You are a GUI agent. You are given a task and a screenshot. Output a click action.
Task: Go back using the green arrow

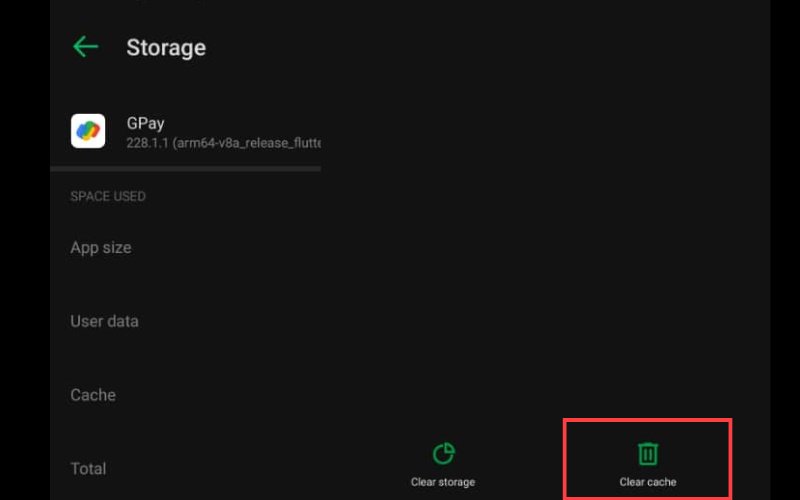point(85,47)
